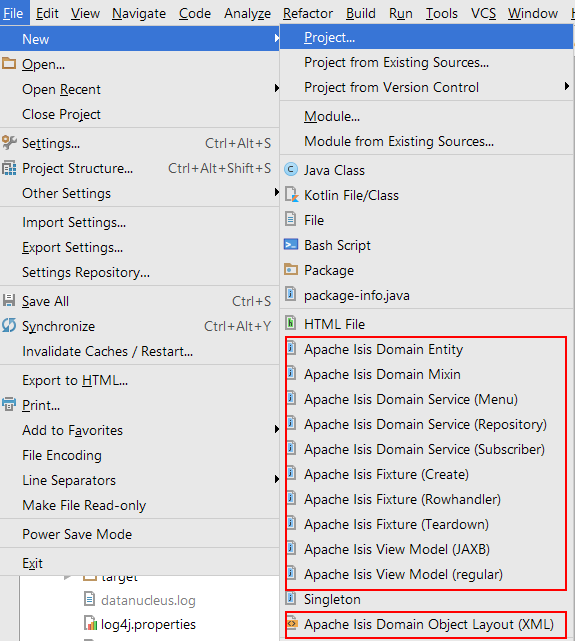This screenshot has height=641, width=575.
Task: Click the package-info.java icon
Action: point(290,294)
